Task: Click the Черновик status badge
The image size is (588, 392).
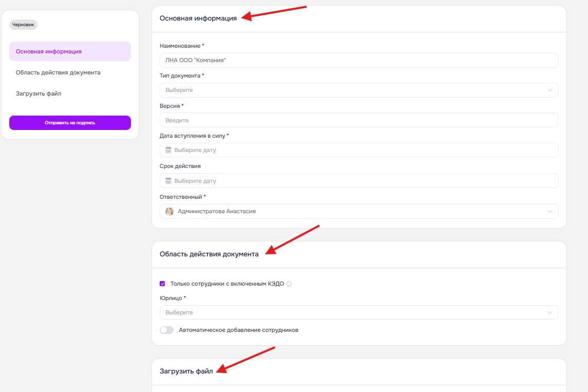Action: click(x=23, y=25)
